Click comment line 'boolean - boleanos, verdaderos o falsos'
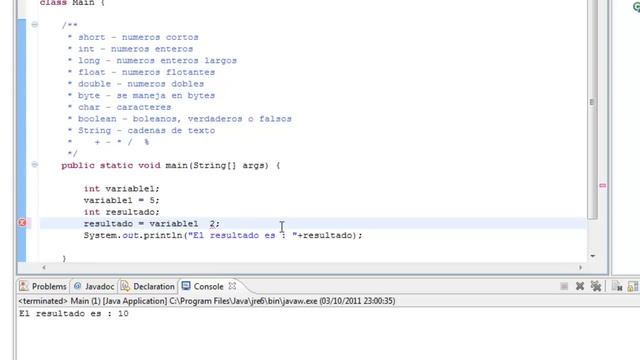 pos(184,119)
